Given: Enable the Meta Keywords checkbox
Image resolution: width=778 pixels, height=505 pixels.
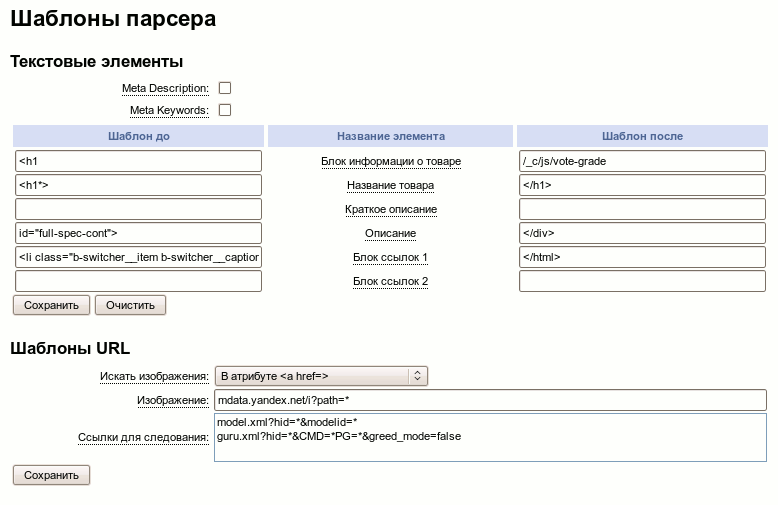Looking at the screenshot, I should (225, 110).
